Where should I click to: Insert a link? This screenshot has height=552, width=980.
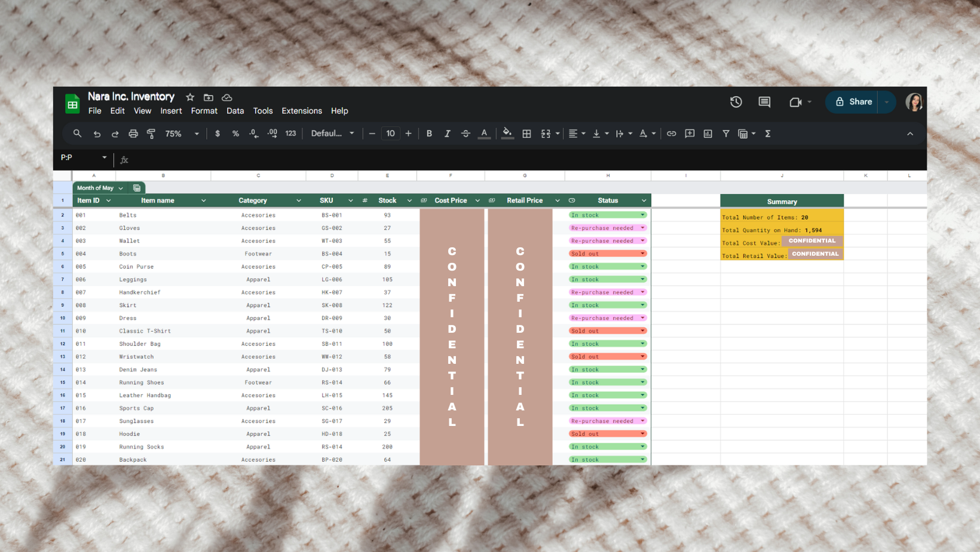pyautogui.click(x=672, y=134)
